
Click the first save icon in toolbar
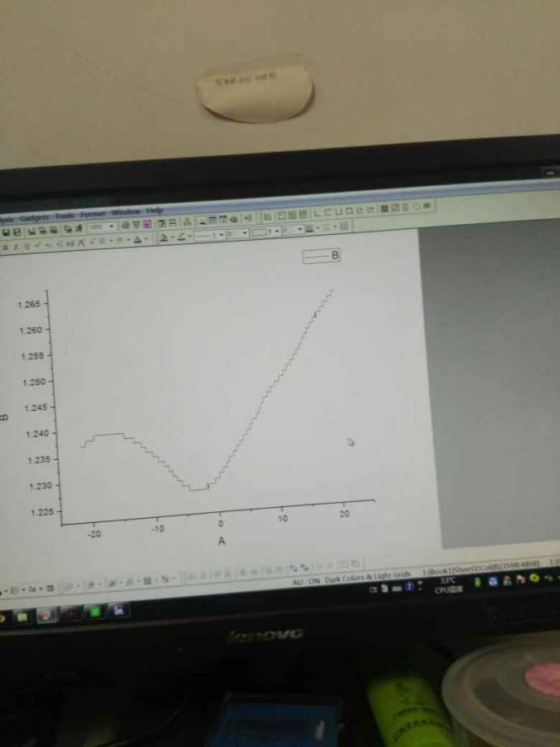pos(6,232)
